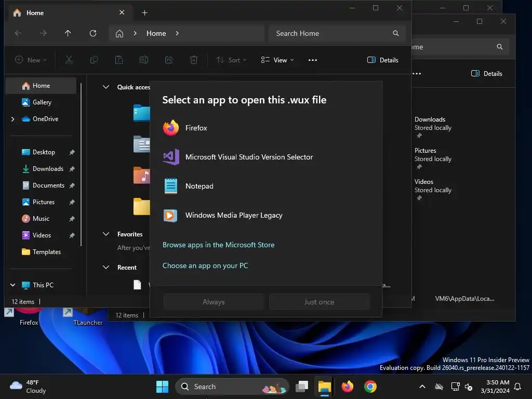532x399 pixels.
Task: Open the weather widget showing 48°F
Action: click(x=28, y=387)
